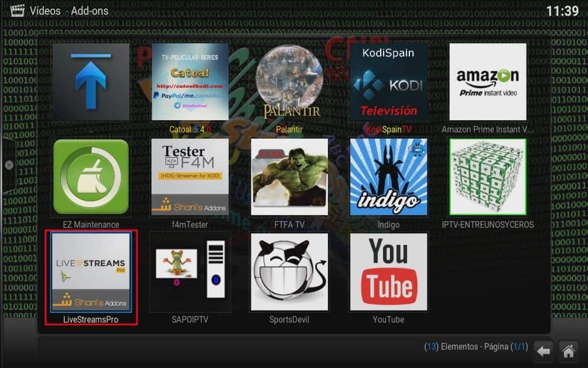
Task: Go up a directory with the parent arrow
Action: click(x=90, y=80)
